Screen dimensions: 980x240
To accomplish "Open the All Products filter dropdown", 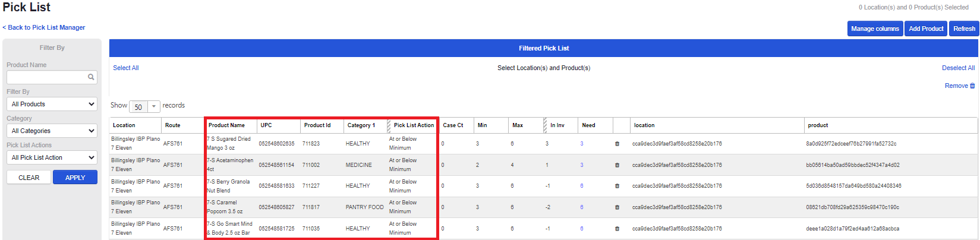I will [x=52, y=104].
